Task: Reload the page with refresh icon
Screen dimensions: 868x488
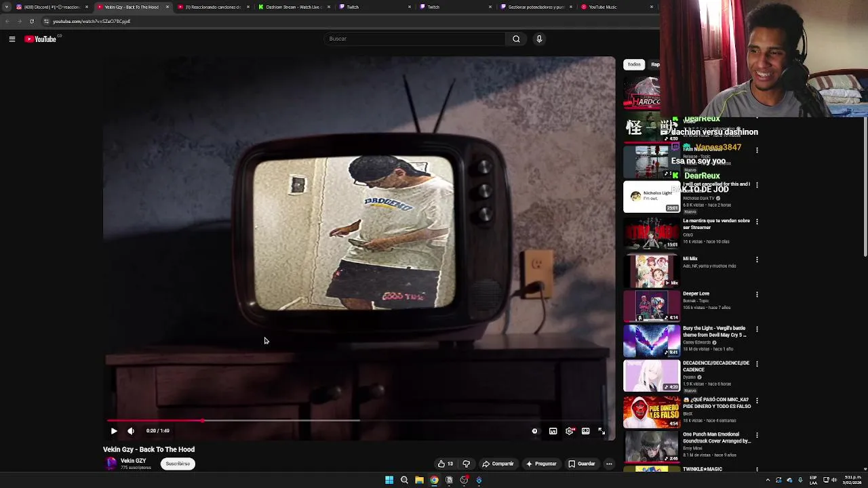Action: (x=31, y=21)
